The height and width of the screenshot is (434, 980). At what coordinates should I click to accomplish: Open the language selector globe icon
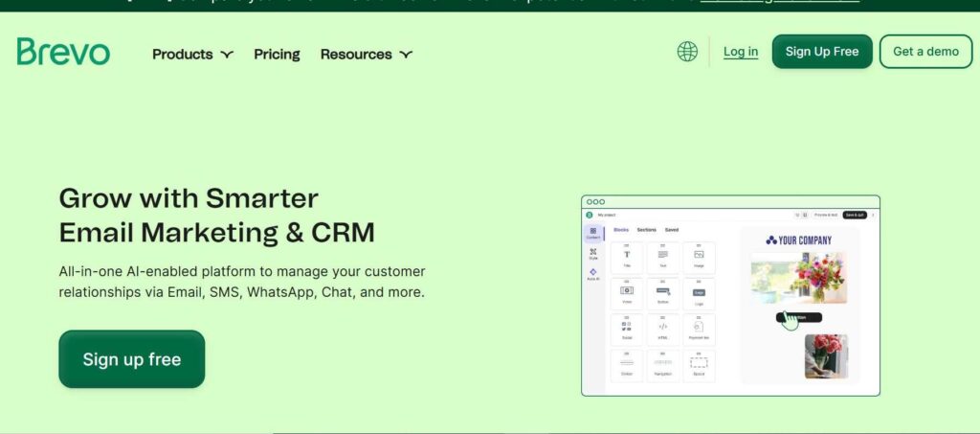(687, 52)
